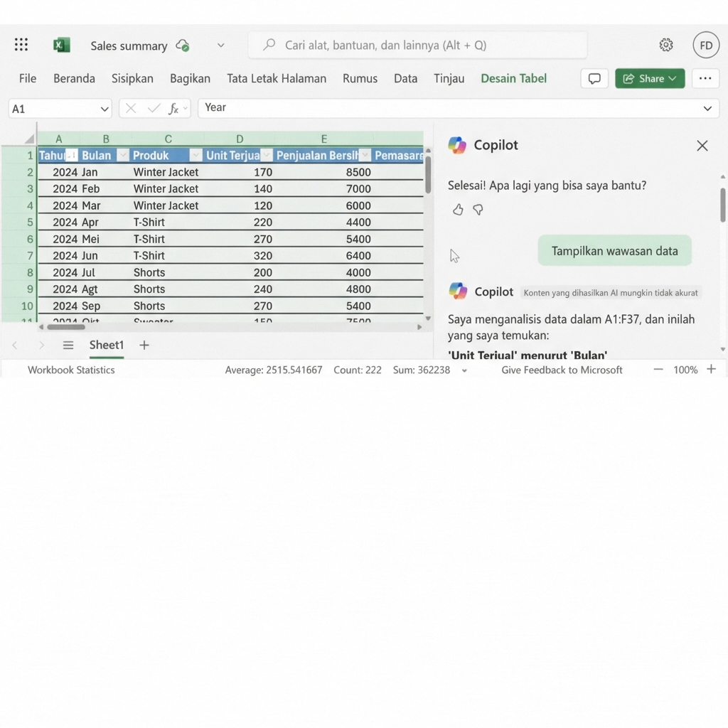The height and width of the screenshot is (728, 728).
Task: Open the filter dropdown on Bulan column
Action: click(x=122, y=154)
